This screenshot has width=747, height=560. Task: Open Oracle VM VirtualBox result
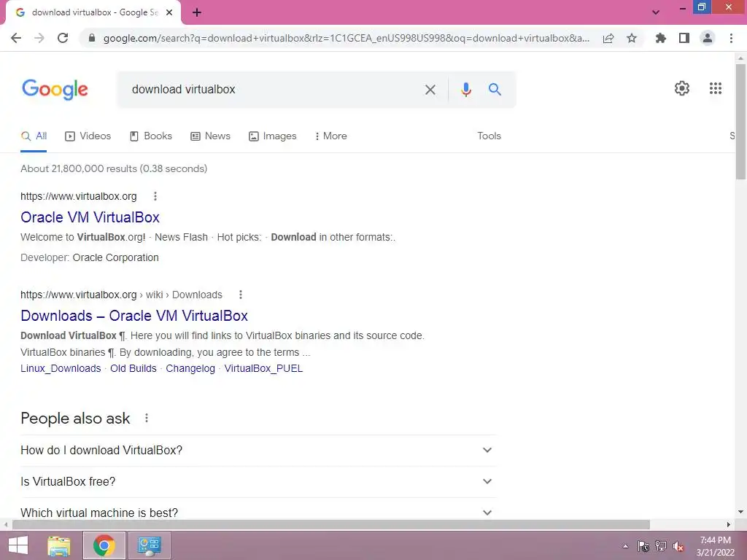90,217
